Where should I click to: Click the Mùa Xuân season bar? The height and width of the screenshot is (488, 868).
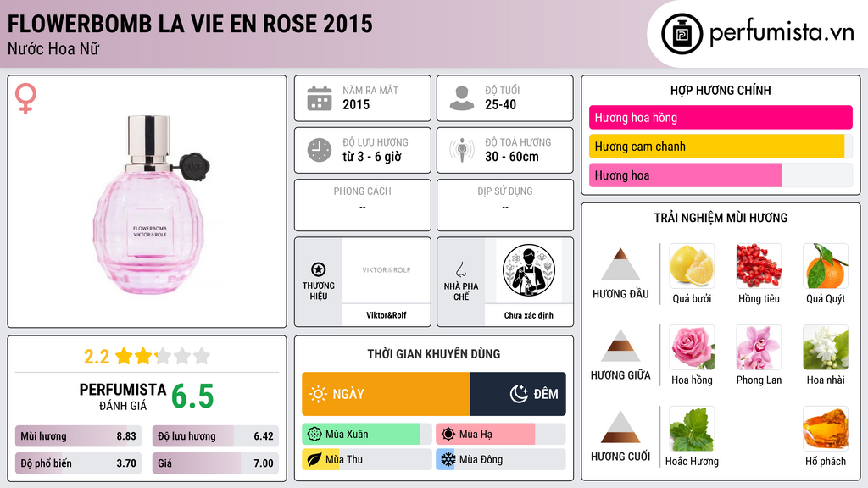(366, 435)
